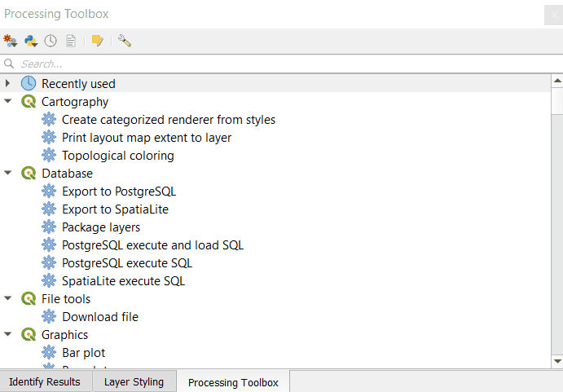Click the File tools QGIS group icon

29,298
